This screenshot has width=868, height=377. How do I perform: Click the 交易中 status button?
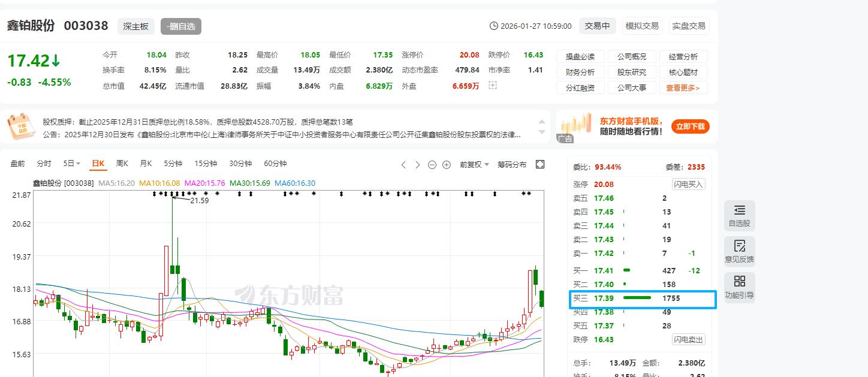(597, 26)
